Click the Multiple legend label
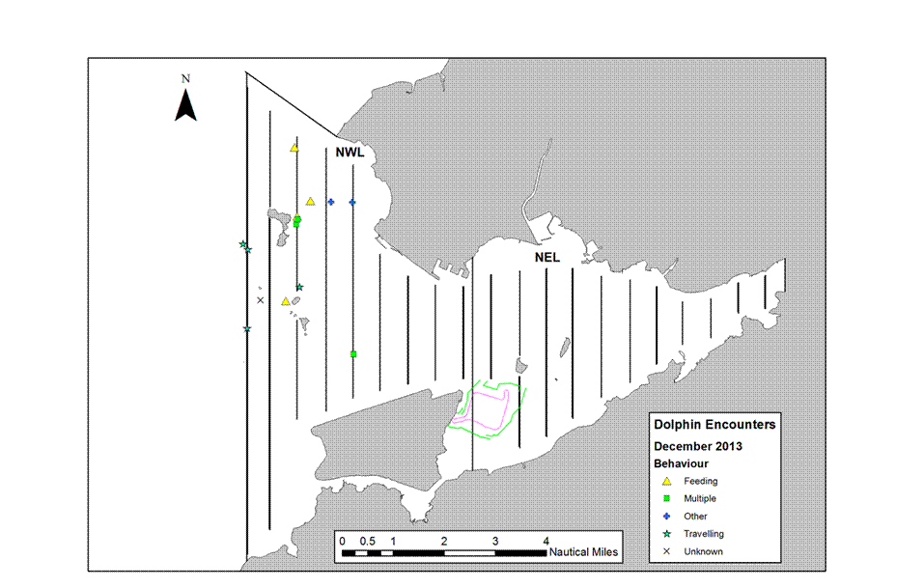The width and height of the screenshot is (924, 588). click(x=700, y=498)
